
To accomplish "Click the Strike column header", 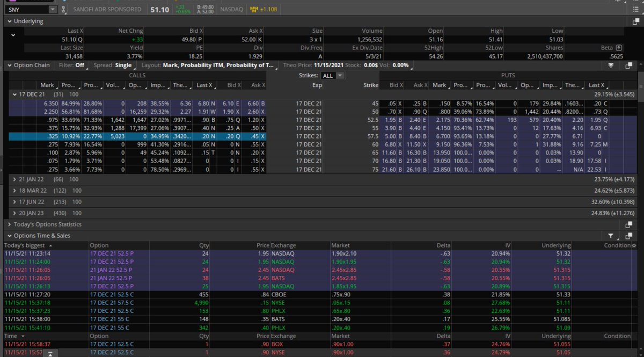I will (371, 85).
